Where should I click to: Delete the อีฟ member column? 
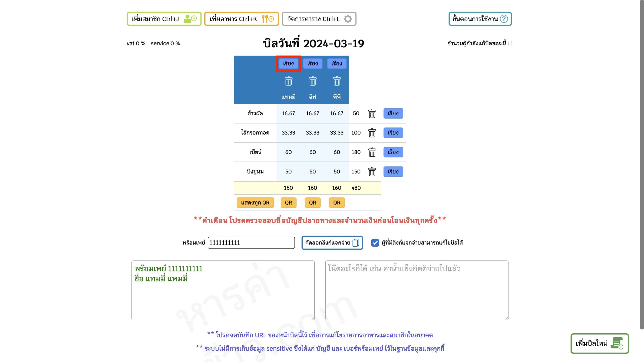click(x=312, y=81)
